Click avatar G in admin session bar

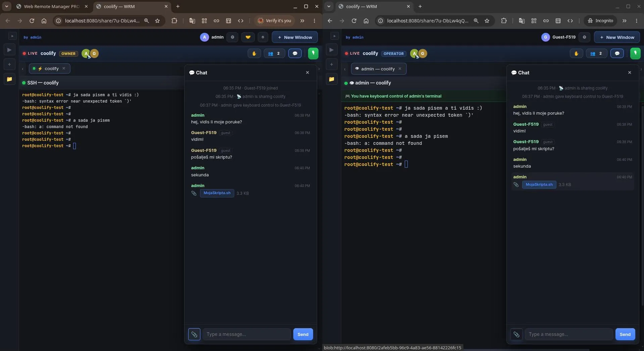94,53
